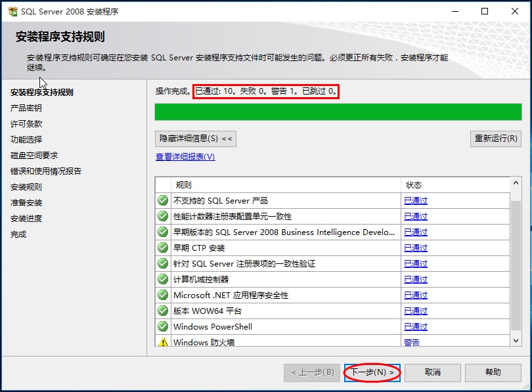
Task: Select 安装程序支持规则 step in sidebar
Action: point(42,92)
